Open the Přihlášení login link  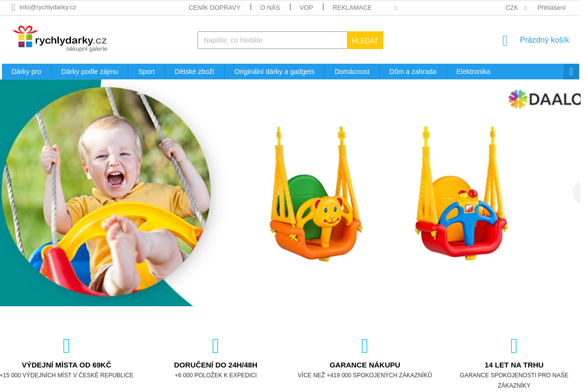click(551, 7)
